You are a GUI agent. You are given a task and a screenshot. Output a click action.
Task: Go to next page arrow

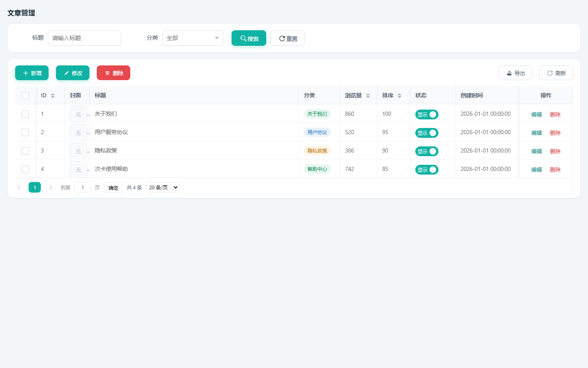[51, 187]
